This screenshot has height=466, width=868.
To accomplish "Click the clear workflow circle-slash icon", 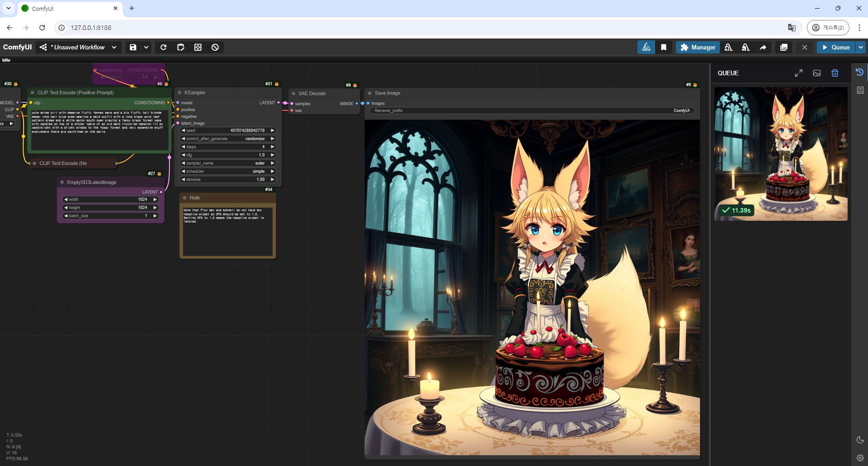I will pos(215,47).
